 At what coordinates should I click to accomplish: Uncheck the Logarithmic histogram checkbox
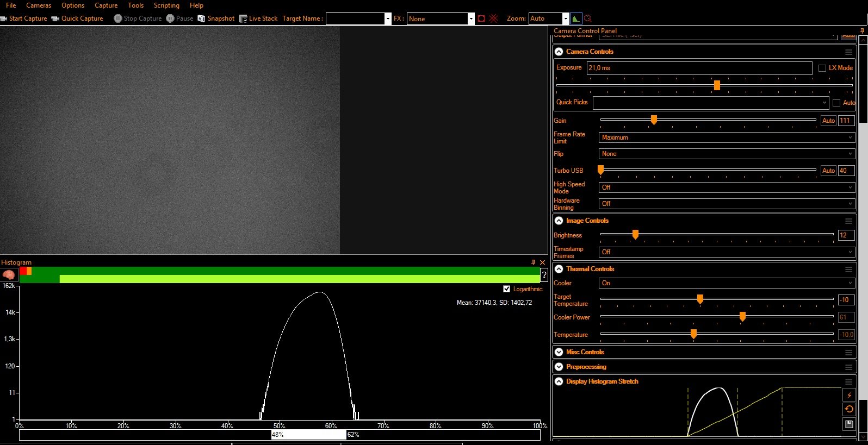click(507, 289)
